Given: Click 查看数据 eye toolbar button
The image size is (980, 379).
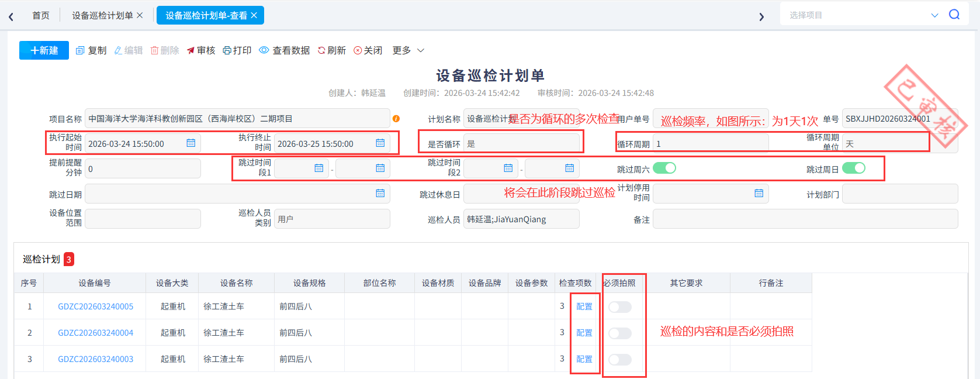Looking at the screenshot, I should click(x=285, y=50).
